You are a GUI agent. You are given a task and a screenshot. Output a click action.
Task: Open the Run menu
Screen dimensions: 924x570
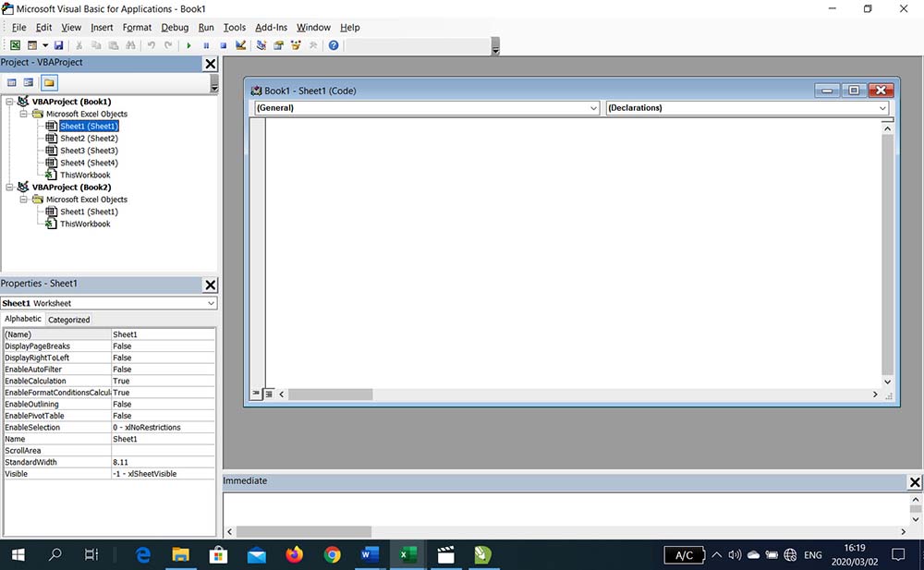[x=206, y=27]
